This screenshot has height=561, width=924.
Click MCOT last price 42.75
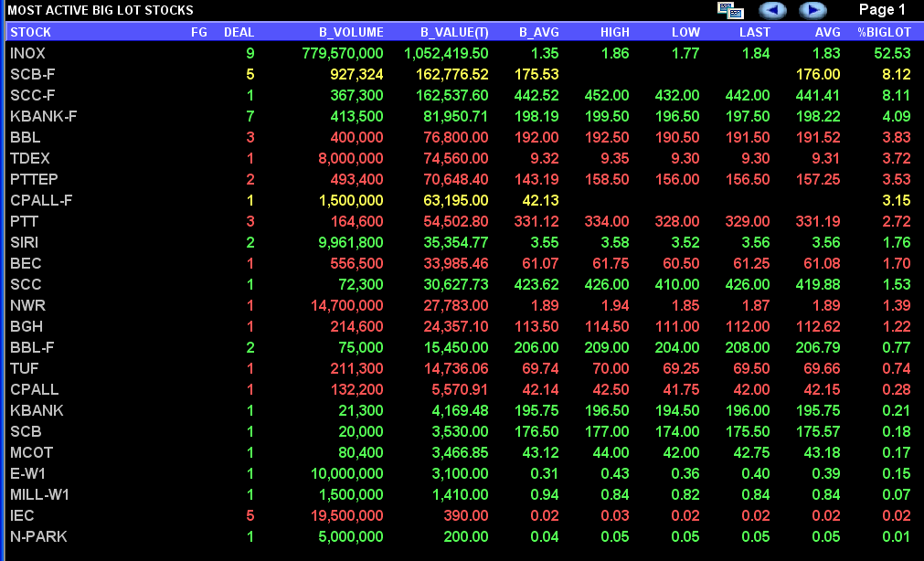pyautogui.click(x=751, y=452)
